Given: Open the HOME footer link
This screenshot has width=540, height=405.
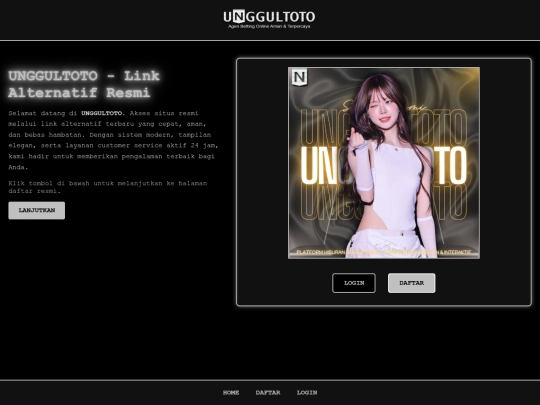Looking at the screenshot, I should click(231, 392).
